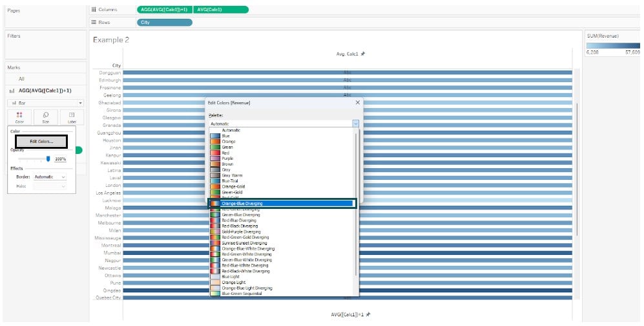Click the AVG(Calc1) pill on Columns
The width and height of the screenshot is (644, 326).
pyautogui.click(x=221, y=10)
